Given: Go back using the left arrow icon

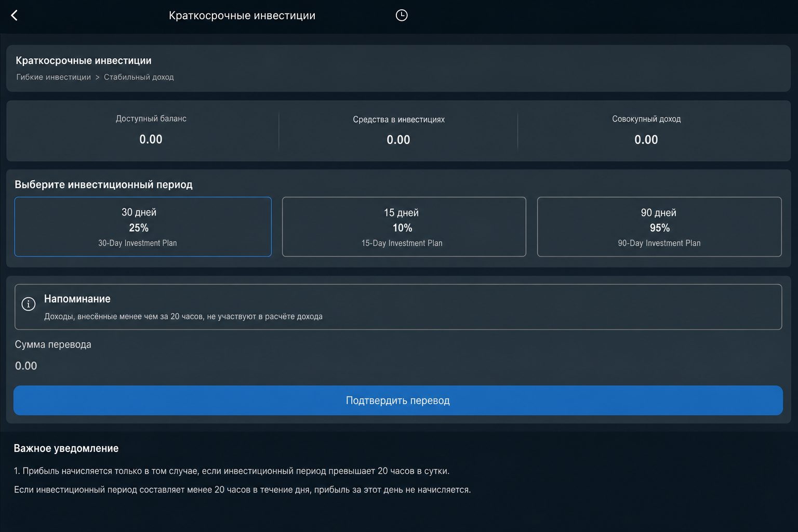Looking at the screenshot, I should pyautogui.click(x=14, y=16).
